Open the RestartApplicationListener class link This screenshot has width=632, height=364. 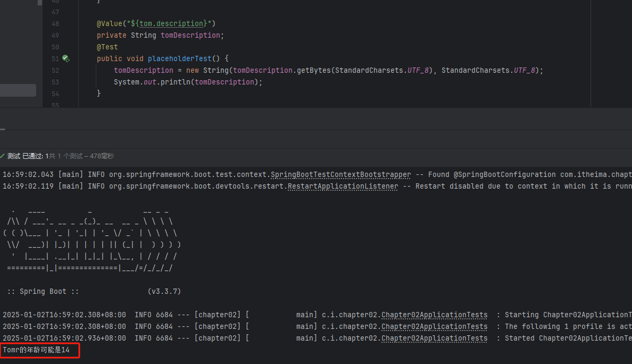(x=343, y=186)
